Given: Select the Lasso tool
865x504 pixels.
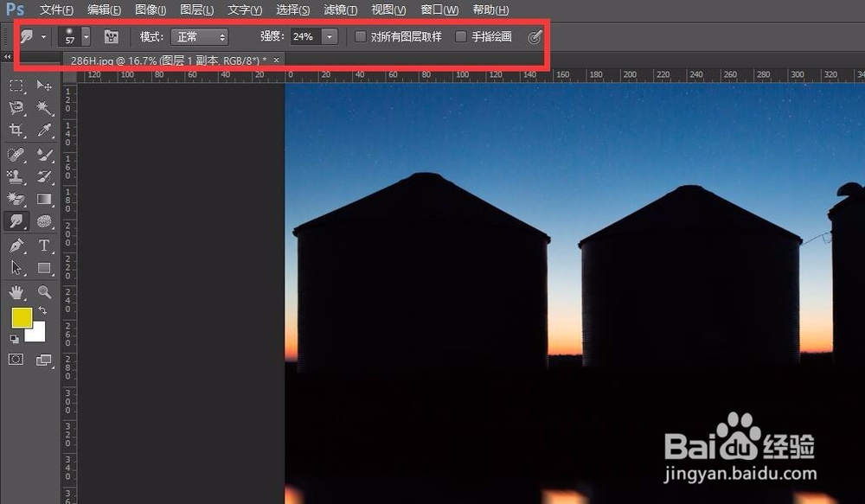Looking at the screenshot, I should click(16, 107).
